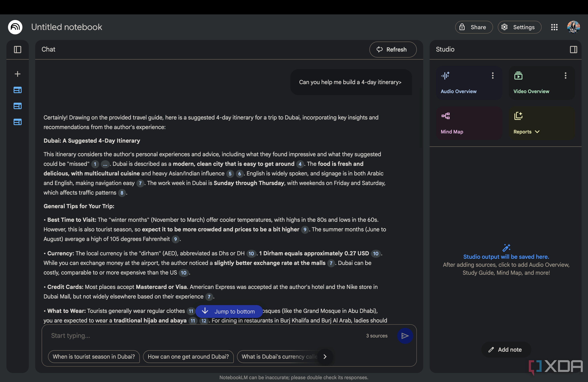Screen dimensions: 588x382
Task: Open Video Overview more options menu
Action: [x=565, y=76]
